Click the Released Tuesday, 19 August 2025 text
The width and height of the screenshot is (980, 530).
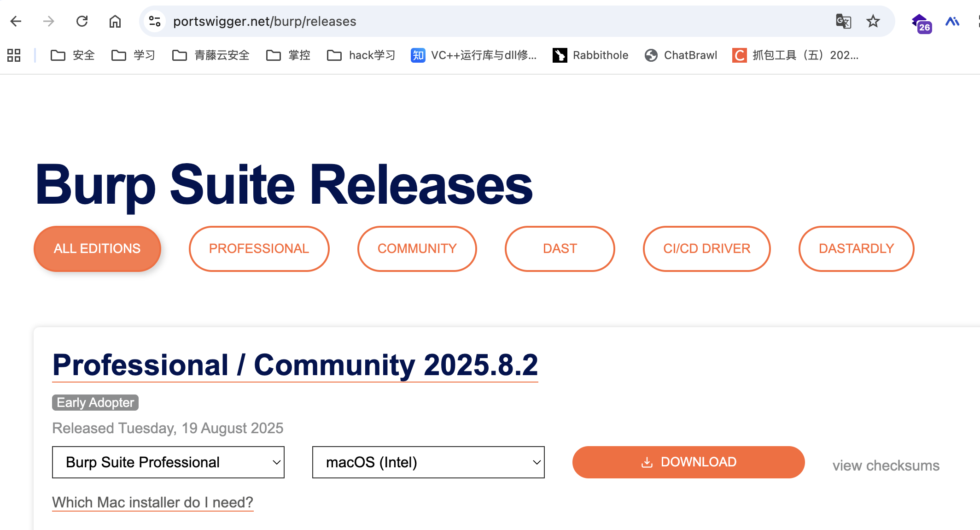click(x=168, y=428)
